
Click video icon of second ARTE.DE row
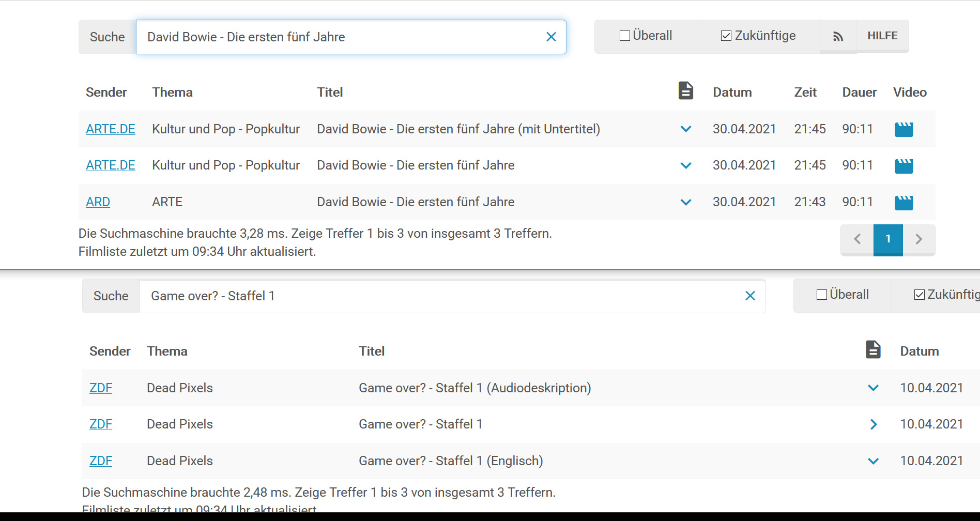pos(904,166)
